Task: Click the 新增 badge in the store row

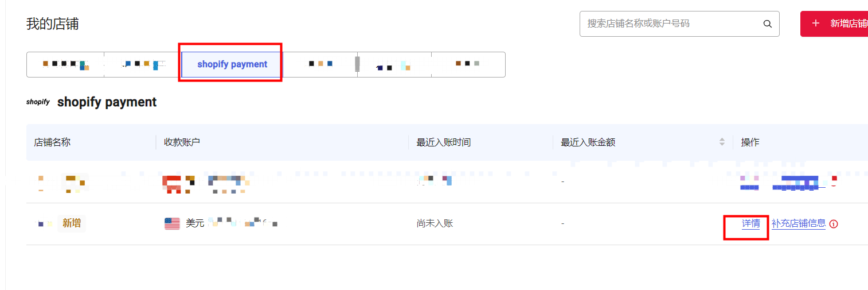Action: [72, 223]
